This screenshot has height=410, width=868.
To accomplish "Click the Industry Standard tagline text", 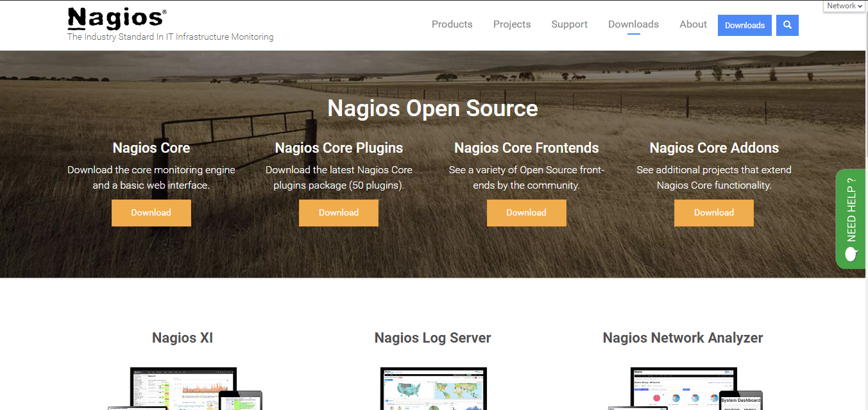I will click(x=171, y=37).
